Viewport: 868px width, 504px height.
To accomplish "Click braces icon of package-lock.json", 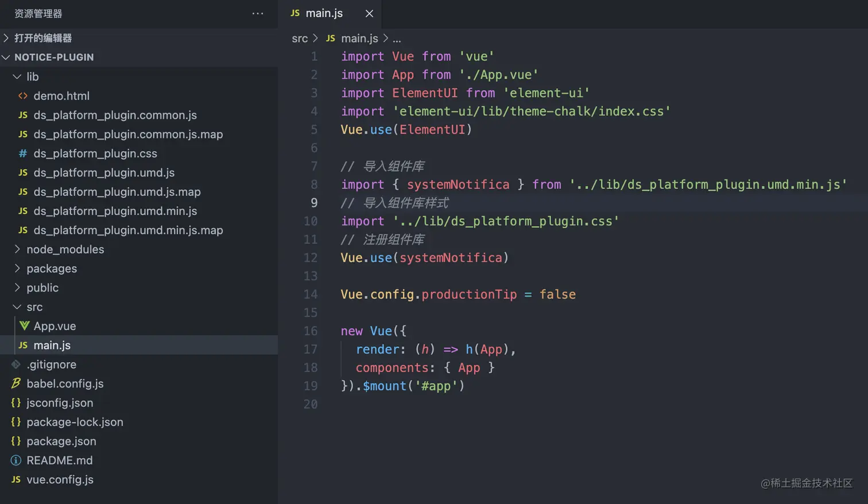I will [16, 422].
